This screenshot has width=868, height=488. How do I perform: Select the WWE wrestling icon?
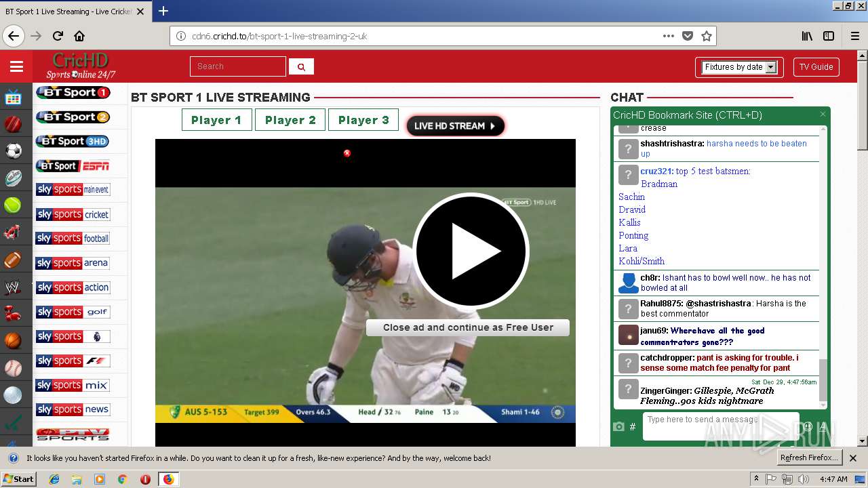coord(13,287)
